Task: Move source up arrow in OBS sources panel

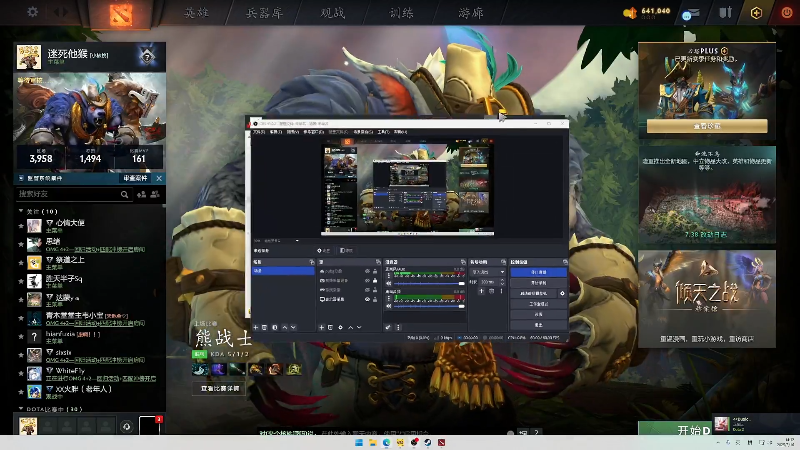Action: tap(351, 327)
